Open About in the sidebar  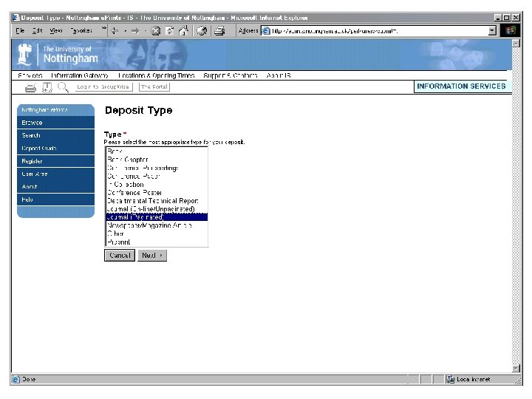55,187
